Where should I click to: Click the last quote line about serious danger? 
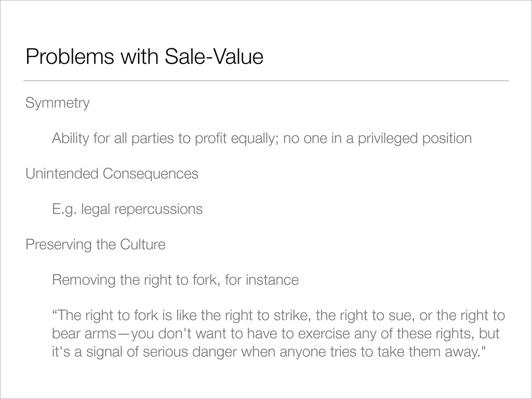[269, 352]
